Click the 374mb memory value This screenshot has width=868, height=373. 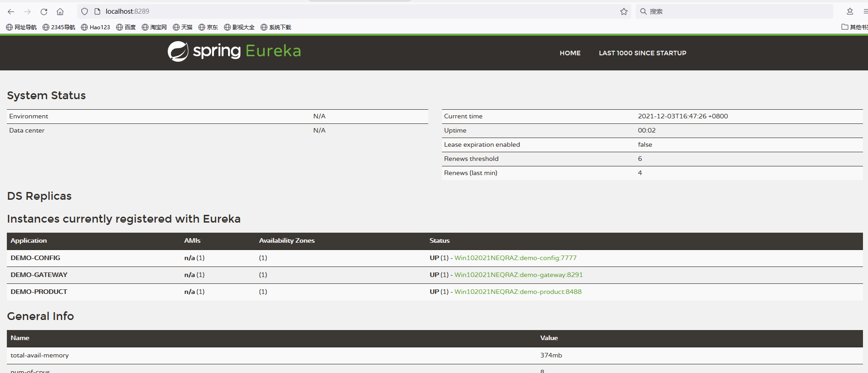coord(551,355)
